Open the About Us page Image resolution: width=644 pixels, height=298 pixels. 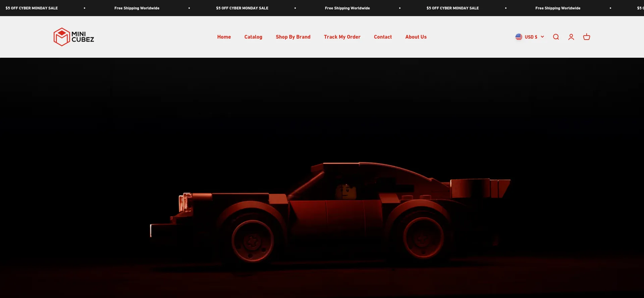(x=416, y=37)
